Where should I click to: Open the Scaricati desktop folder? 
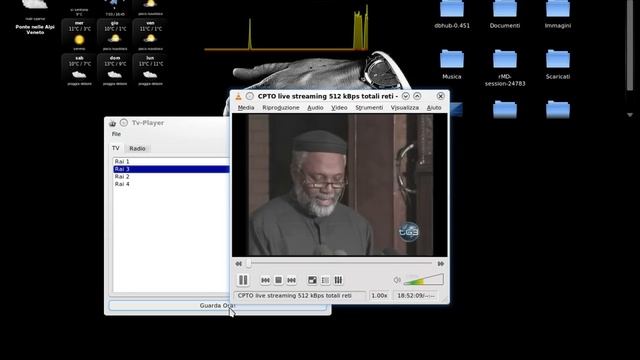tap(558, 64)
